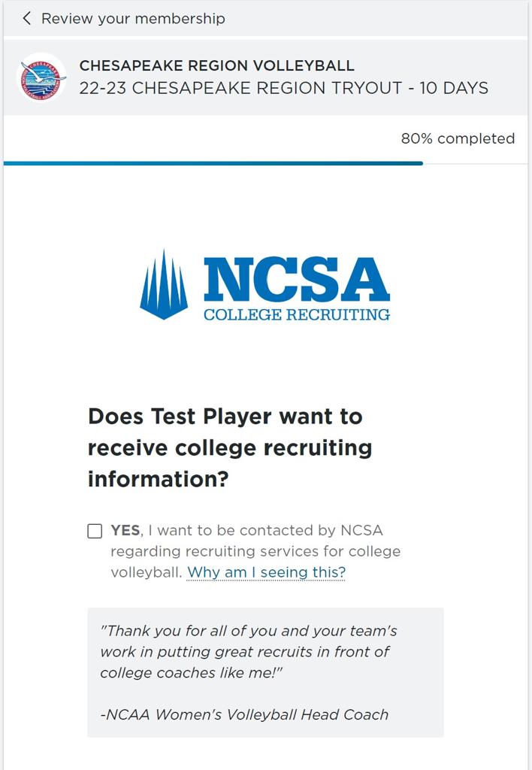Click the Does Test Player want question heading

pos(225,447)
